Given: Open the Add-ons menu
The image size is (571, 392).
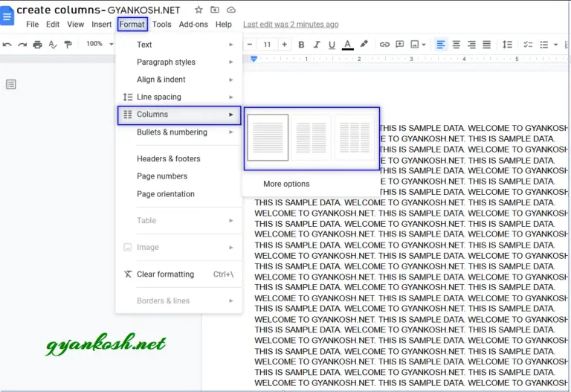Looking at the screenshot, I should coord(193,25).
